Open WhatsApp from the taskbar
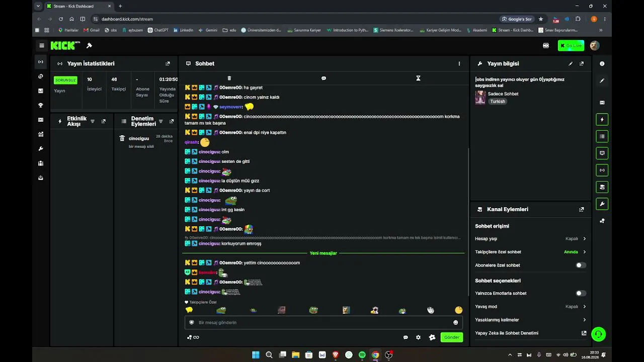 click(x=349, y=355)
